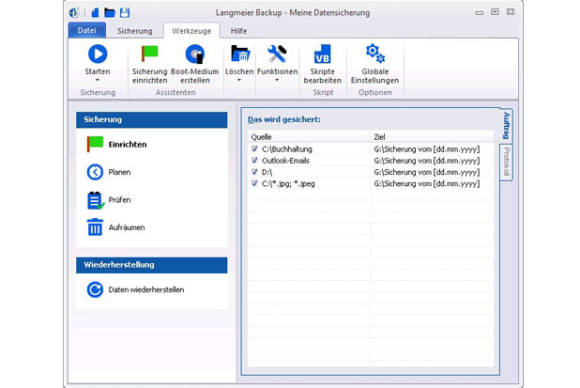Open the Hilfe ribbon tab
This screenshot has width=580, height=388.
coord(239,31)
